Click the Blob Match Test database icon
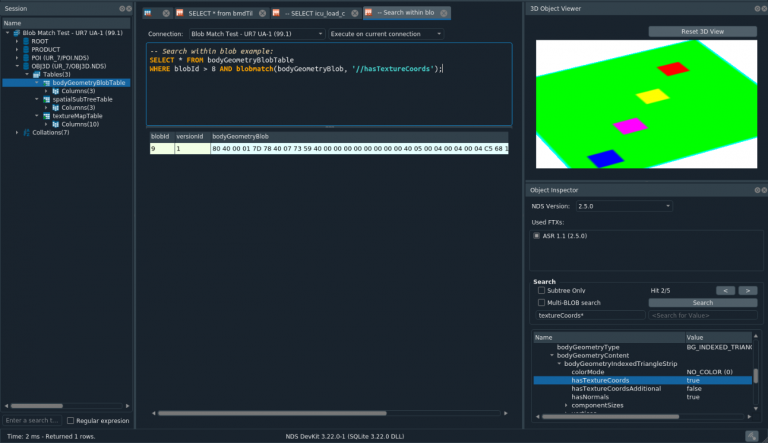The height and width of the screenshot is (443, 768). coord(18,32)
